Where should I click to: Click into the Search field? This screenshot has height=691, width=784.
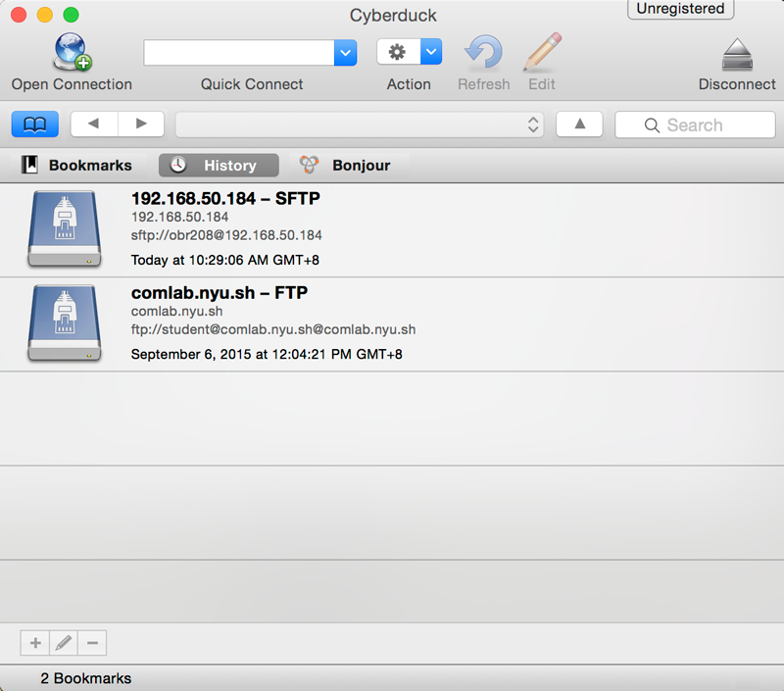pos(695,124)
